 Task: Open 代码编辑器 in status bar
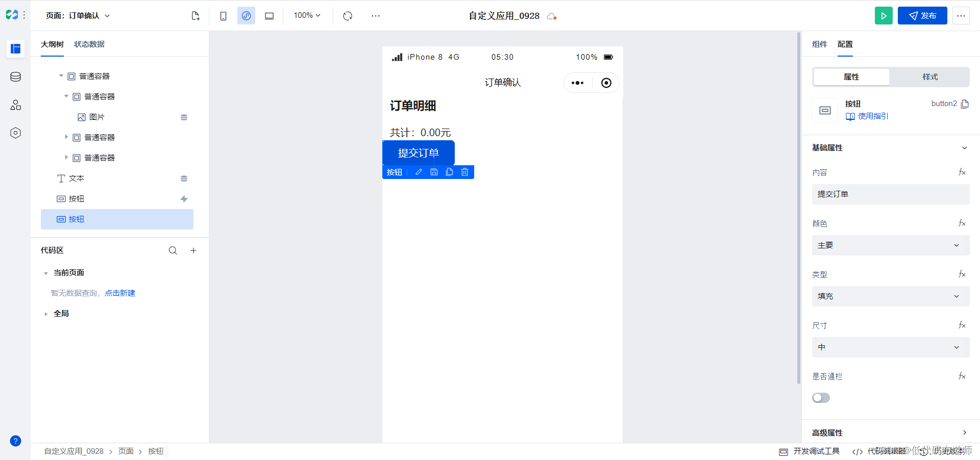coord(879,451)
